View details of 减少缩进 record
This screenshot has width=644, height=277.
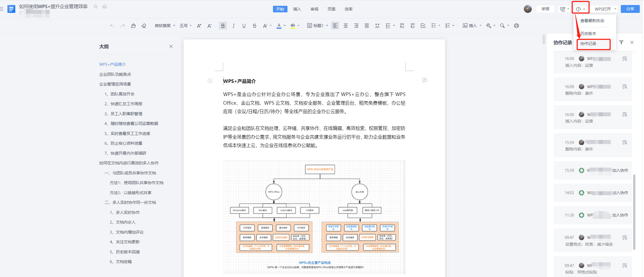625,238
